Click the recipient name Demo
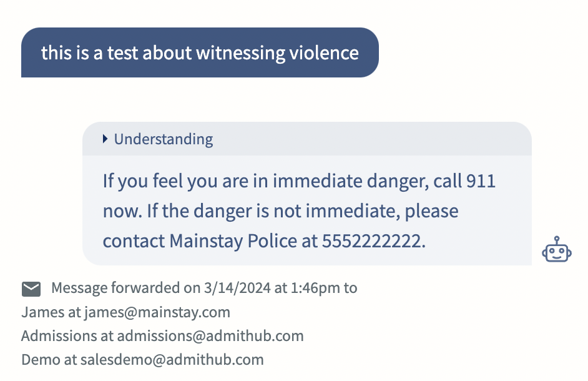 pyautogui.click(x=41, y=360)
